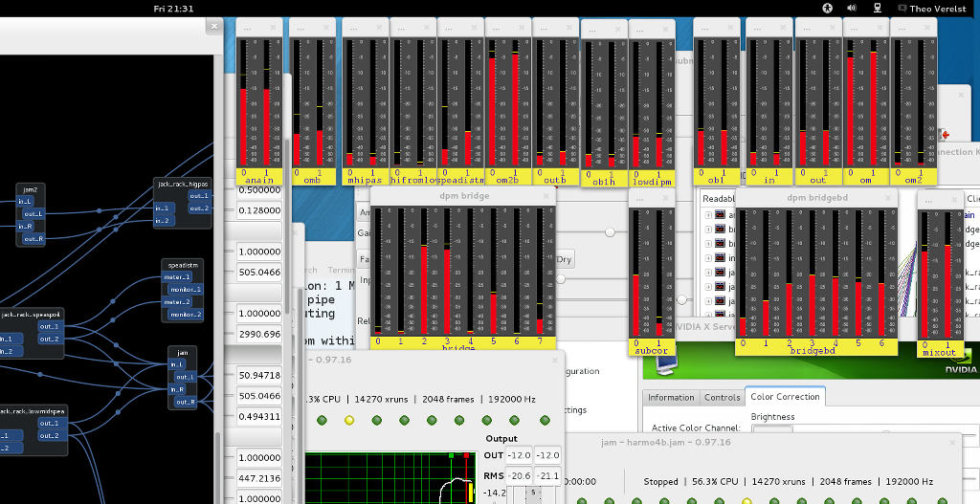Image resolution: width=980 pixels, height=504 pixels.
Task: Expand the first tree item in Readable list
Action: (709, 215)
